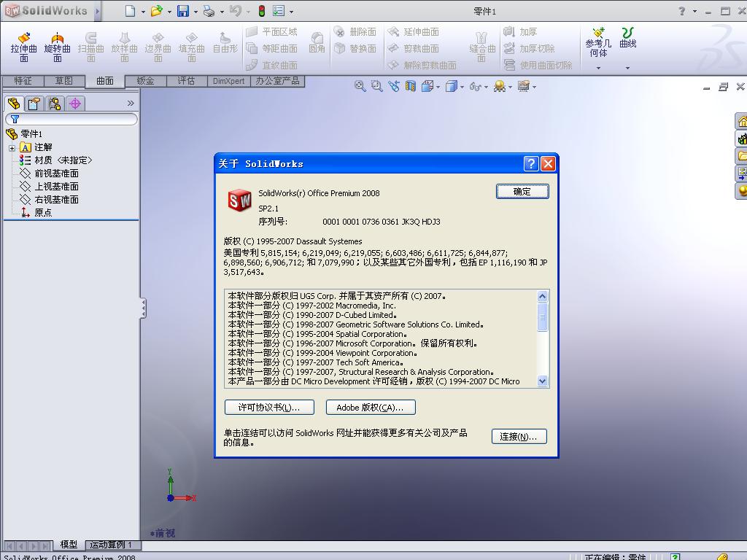The width and height of the screenshot is (747, 560).
Task: Switch to the DimXpert tab
Action: point(228,81)
